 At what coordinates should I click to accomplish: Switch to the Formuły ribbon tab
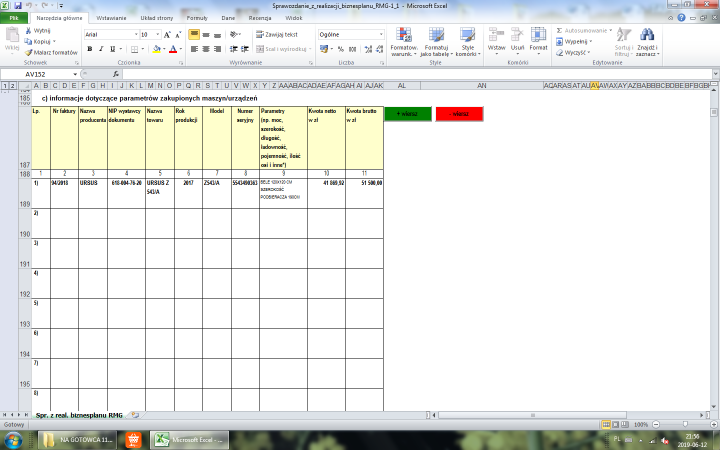pos(197,19)
